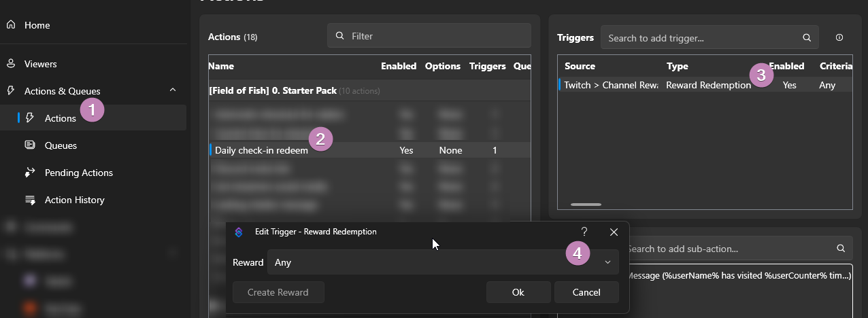Open the Viewers section
The image size is (868, 318).
40,64
